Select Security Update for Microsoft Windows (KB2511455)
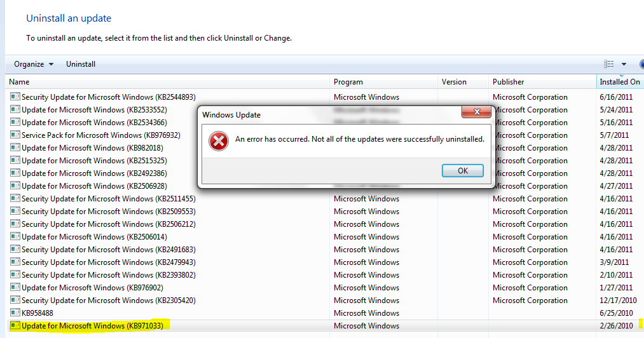Image resolution: width=644 pixels, height=338 pixels. [109, 199]
